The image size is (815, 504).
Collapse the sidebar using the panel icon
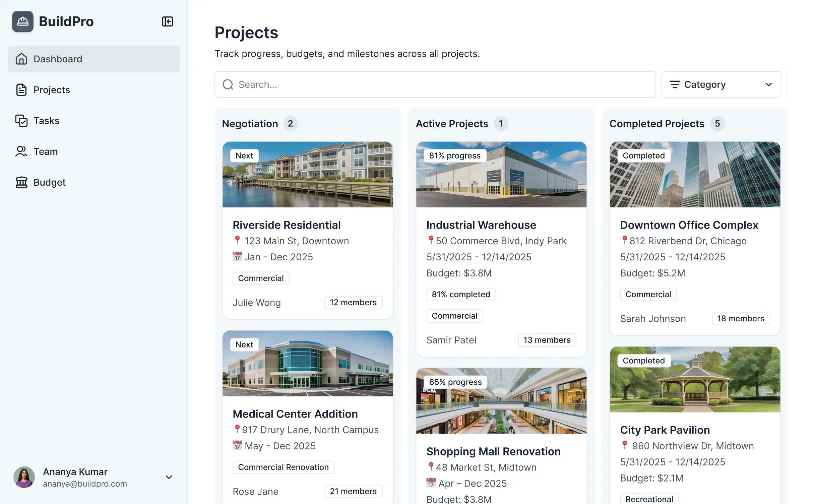point(168,21)
